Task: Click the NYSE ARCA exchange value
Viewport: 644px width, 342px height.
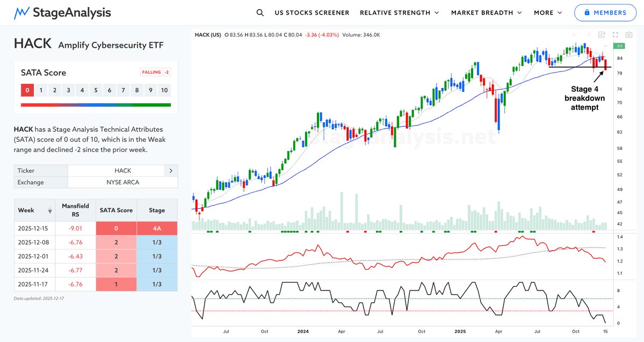Action: point(123,183)
